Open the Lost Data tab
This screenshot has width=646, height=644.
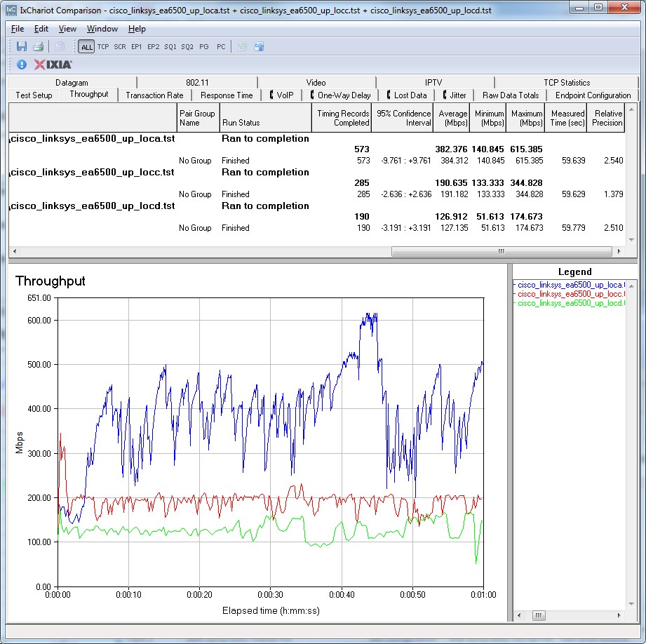point(407,95)
